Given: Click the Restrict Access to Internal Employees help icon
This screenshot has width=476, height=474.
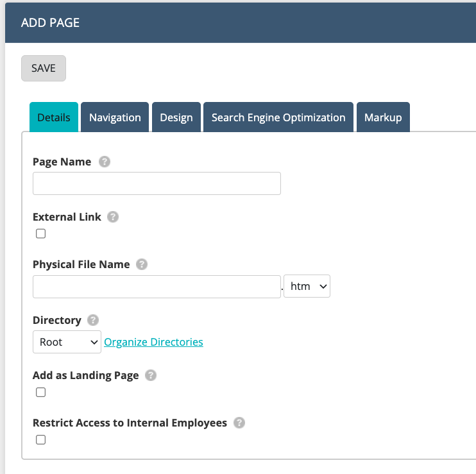Looking at the screenshot, I should pos(239,423).
